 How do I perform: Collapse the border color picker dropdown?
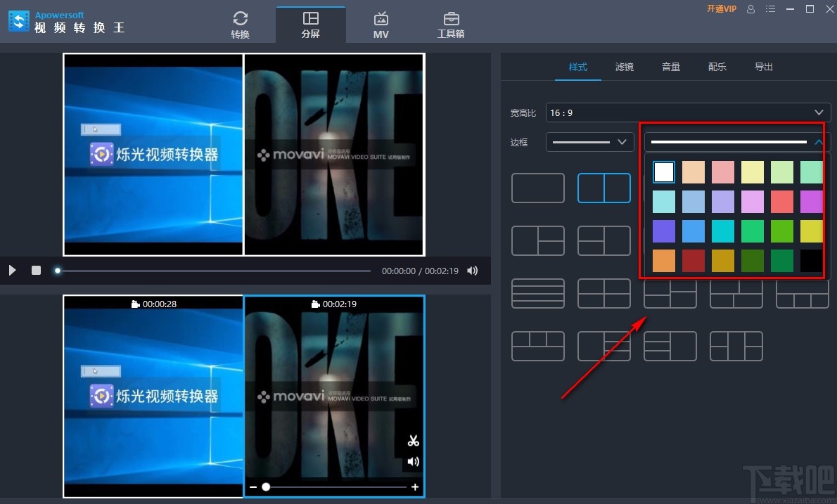(x=818, y=141)
